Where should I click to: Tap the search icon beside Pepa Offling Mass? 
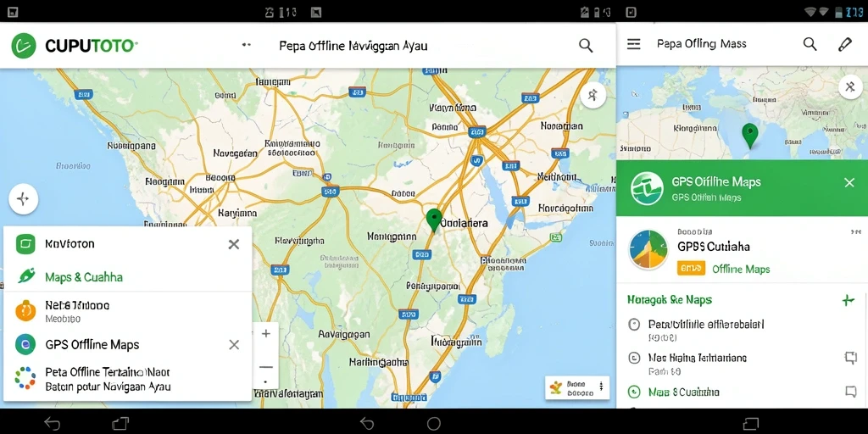810,44
